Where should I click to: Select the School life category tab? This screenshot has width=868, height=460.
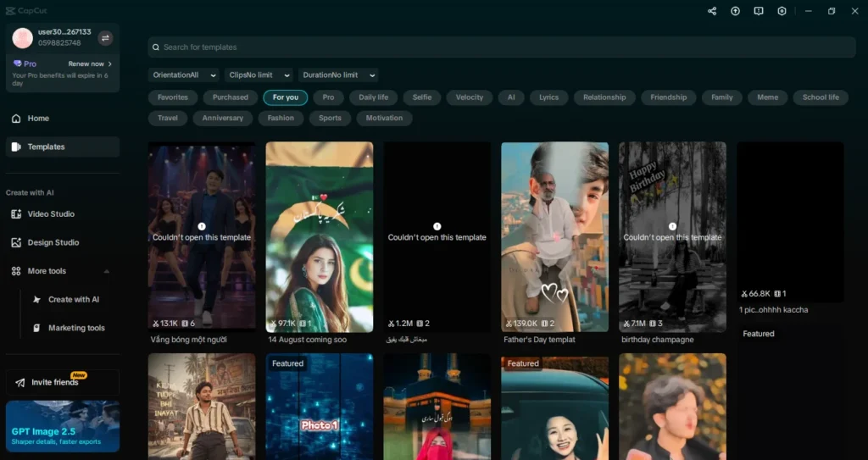coord(821,97)
